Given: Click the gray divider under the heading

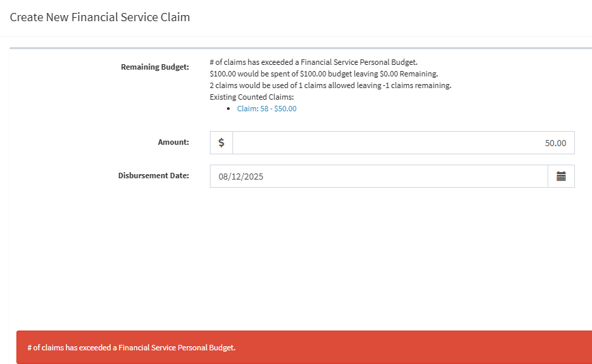Looking at the screenshot, I should (301, 48).
